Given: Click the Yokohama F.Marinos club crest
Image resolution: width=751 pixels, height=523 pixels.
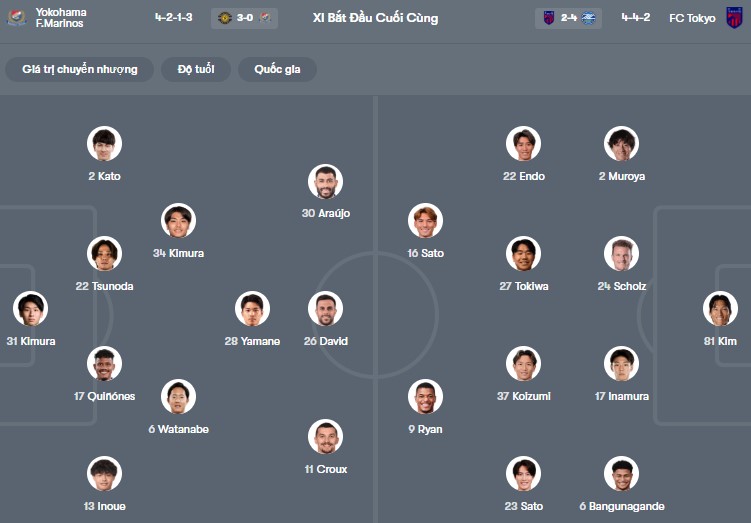Looking at the screenshot, I should tap(17, 18).
